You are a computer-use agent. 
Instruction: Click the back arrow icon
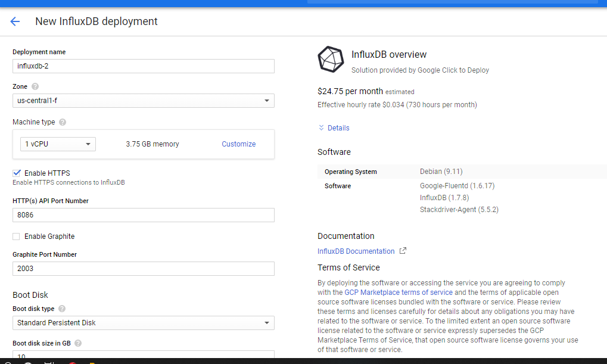tap(15, 21)
